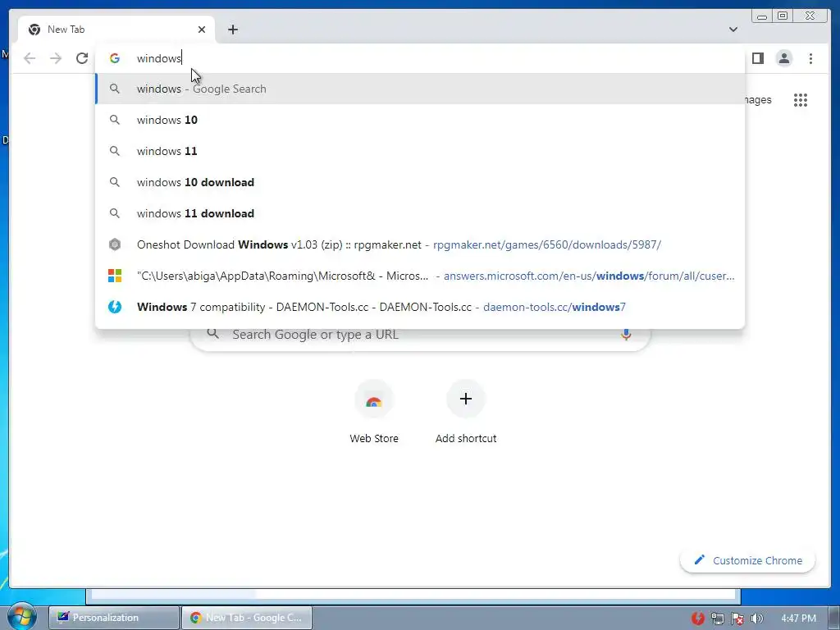Click the network tray icon

click(x=717, y=619)
